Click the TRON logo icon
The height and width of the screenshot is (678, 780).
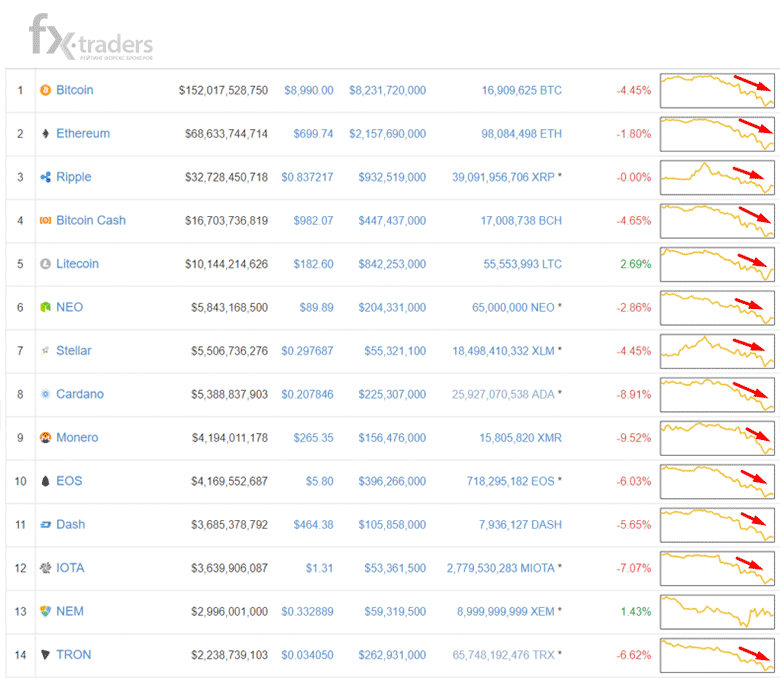[x=45, y=655]
